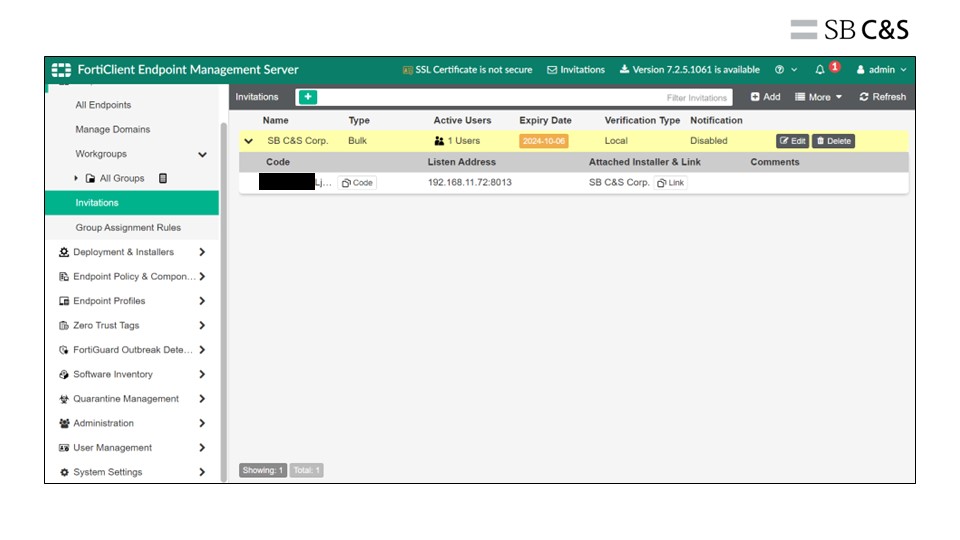Click the Total: 1 badge
Viewport: 960px width, 540px height.
tap(306, 470)
